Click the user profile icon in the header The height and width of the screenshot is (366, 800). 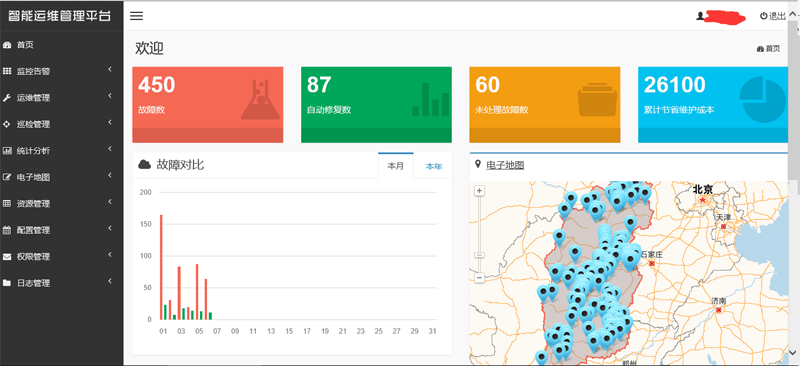click(700, 16)
